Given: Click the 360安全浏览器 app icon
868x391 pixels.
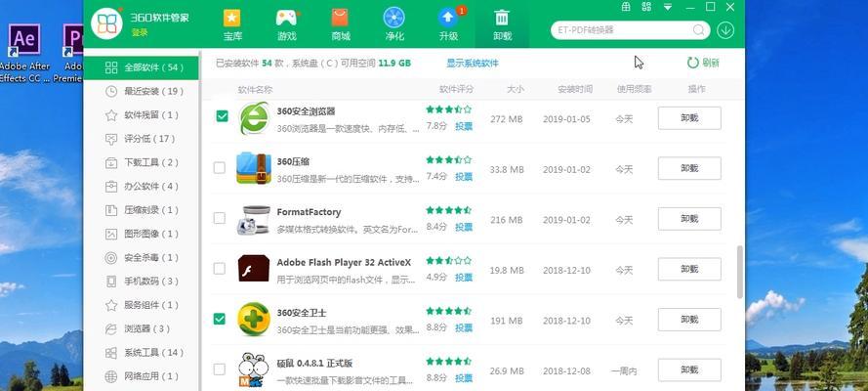Looking at the screenshot, I should [x=254, y=118].
